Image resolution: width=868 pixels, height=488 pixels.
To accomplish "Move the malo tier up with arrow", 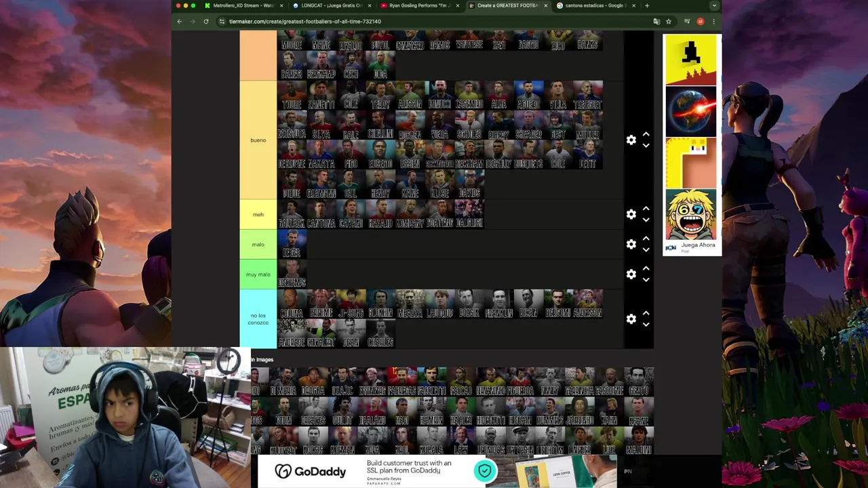I will (x=646, y=239).
